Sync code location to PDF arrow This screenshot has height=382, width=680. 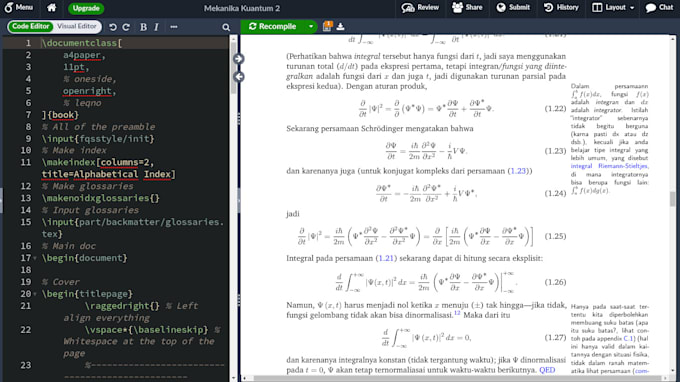[239, 59]
